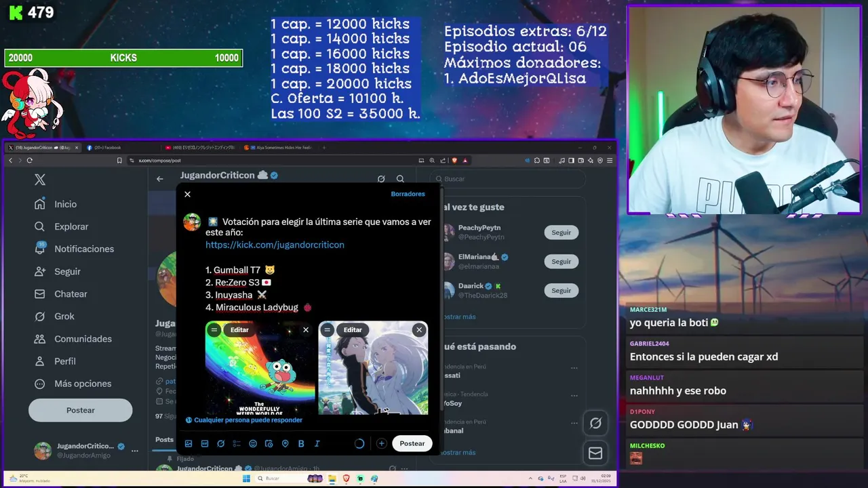Change who can reply setting
This screenshot has width=868, height=488.
tap(244, 420)
